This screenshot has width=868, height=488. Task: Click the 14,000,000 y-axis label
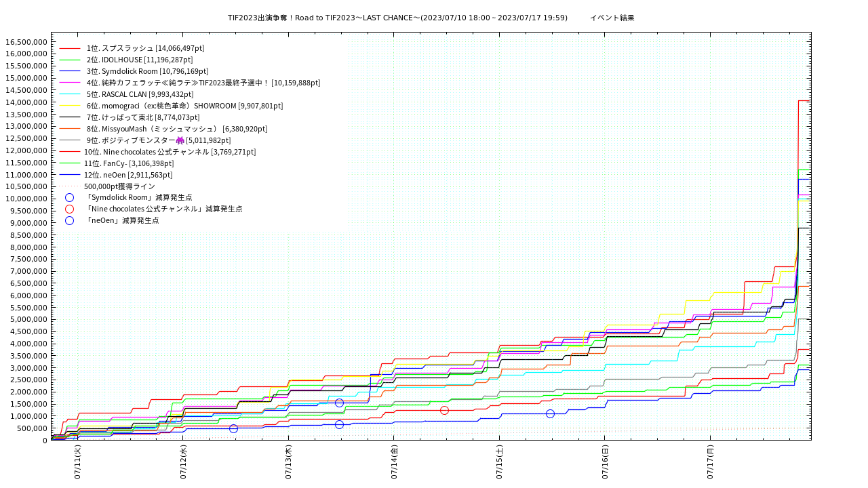26,102
